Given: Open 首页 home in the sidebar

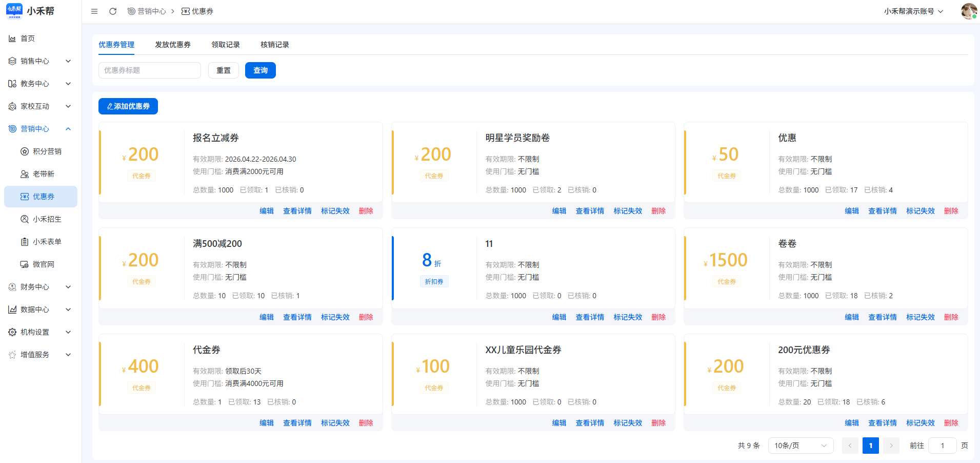Looking at the screenshot, I should (x=28, y=38).
